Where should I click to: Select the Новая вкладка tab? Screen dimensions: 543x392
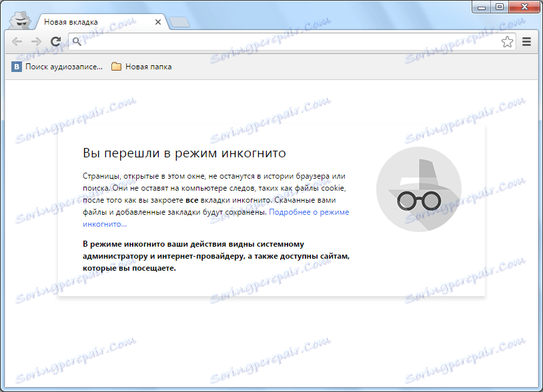click(x=101, y=22)
